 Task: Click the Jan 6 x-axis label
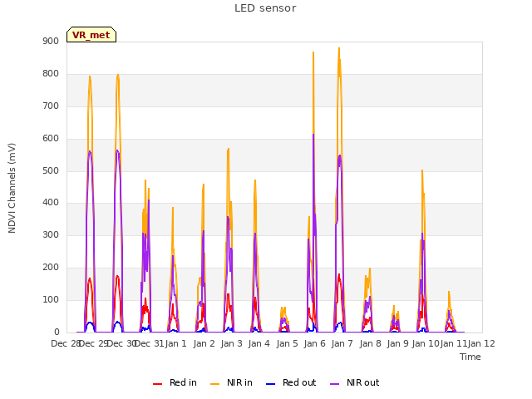tap(315, 343)
